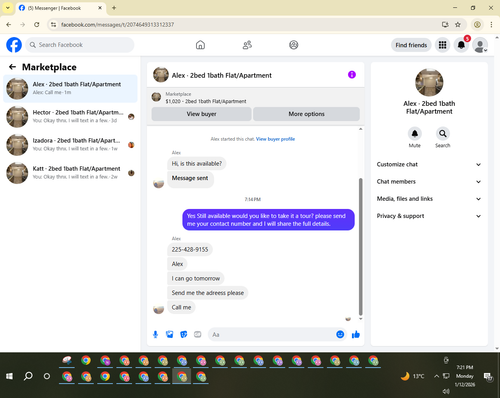Image resolution: width=500 pixels, height=398 pixels.
Task: Record a voice clip microphone icon
Action: [x=155, y=334]
